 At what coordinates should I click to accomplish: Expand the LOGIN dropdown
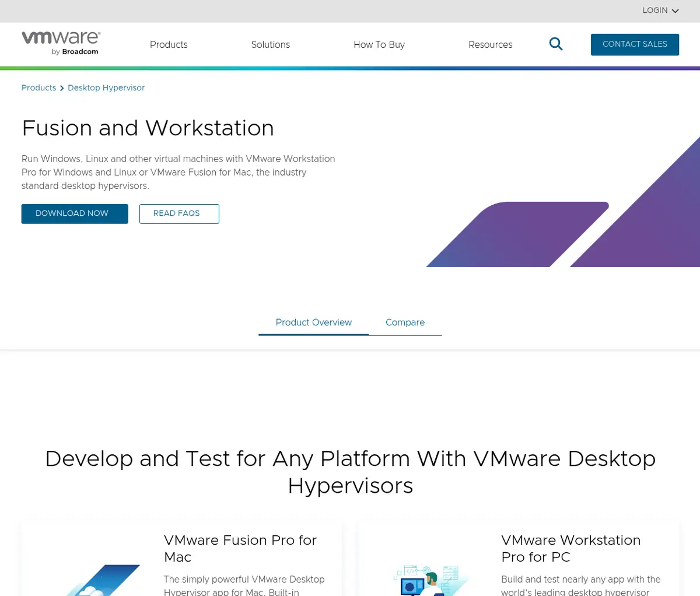pyautogui.click(x=660, y=10)
